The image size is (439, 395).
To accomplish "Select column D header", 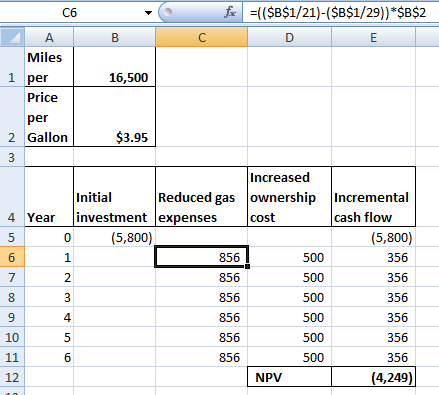I will (289, 37).
